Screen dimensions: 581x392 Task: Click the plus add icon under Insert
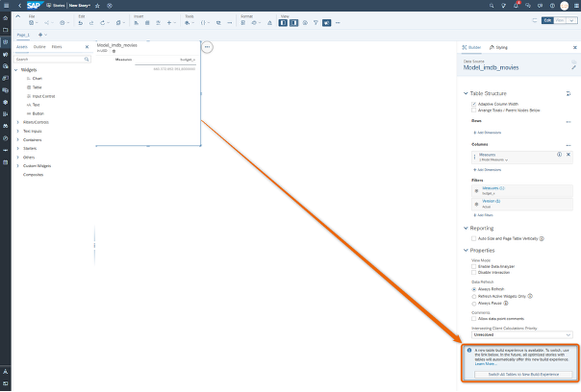[169, 23]
